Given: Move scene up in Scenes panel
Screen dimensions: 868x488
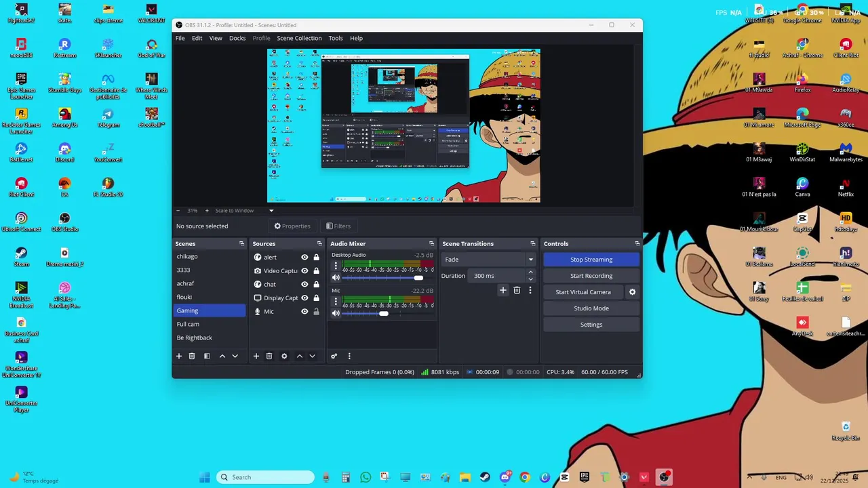Looking at the screenshot, I should 222,356.
